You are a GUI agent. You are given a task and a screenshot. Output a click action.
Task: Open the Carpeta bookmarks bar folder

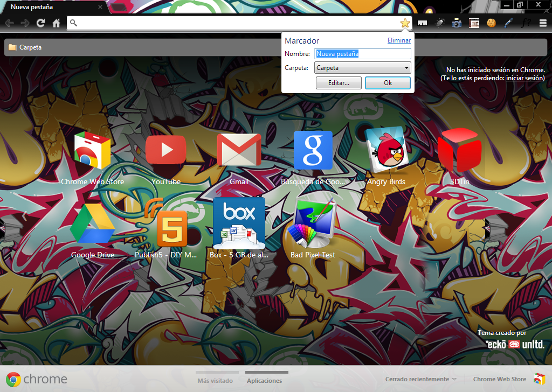pyautogui.click(x=25, y=47)
